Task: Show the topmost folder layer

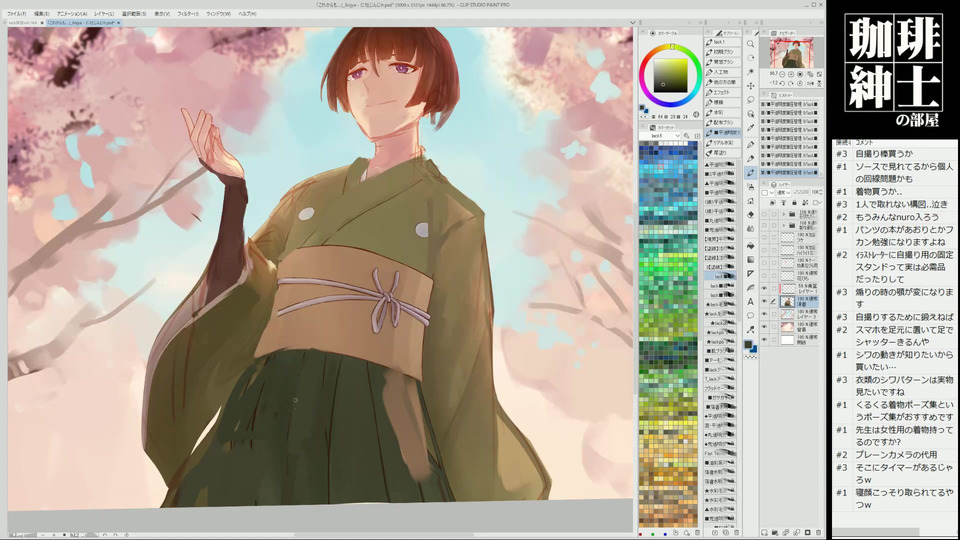Action: (x=764, y=214)
